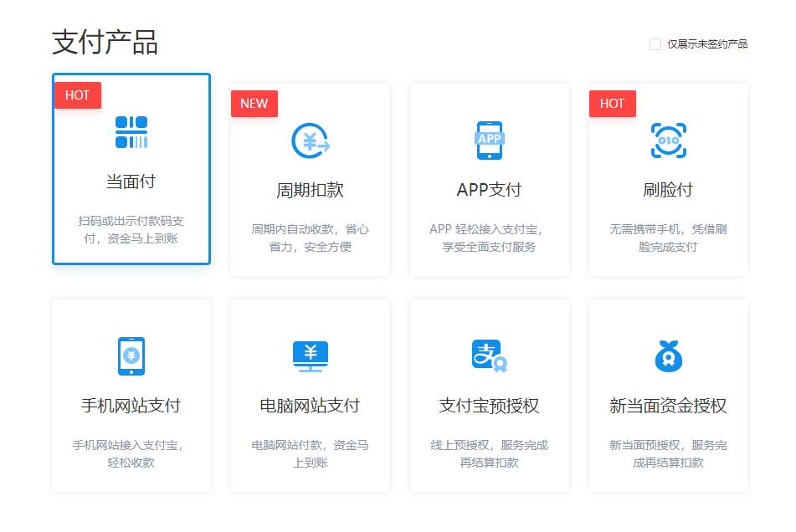This screenshot has height=532, width=796.
Task: Open the 当面付 product title
Action: (x=131, y=182)
